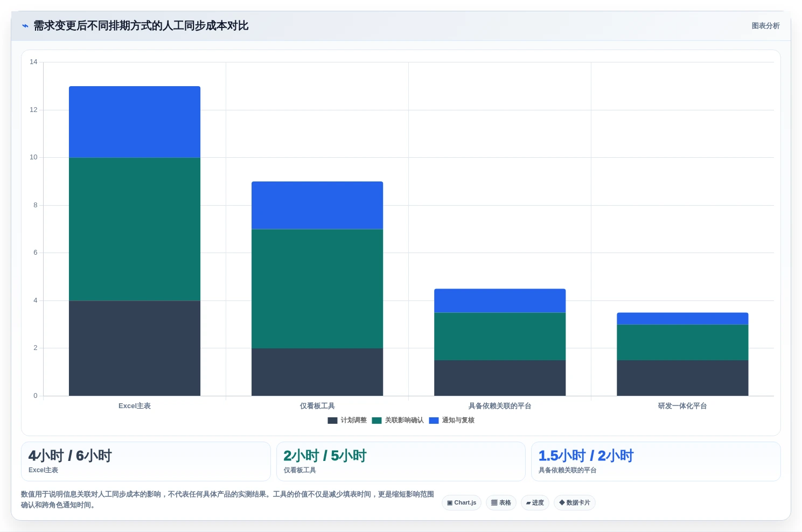Toggle the 计划调整 legend swatch
Image resolution: width=802 pixels, height=532 pixels.
click(332, 421)
